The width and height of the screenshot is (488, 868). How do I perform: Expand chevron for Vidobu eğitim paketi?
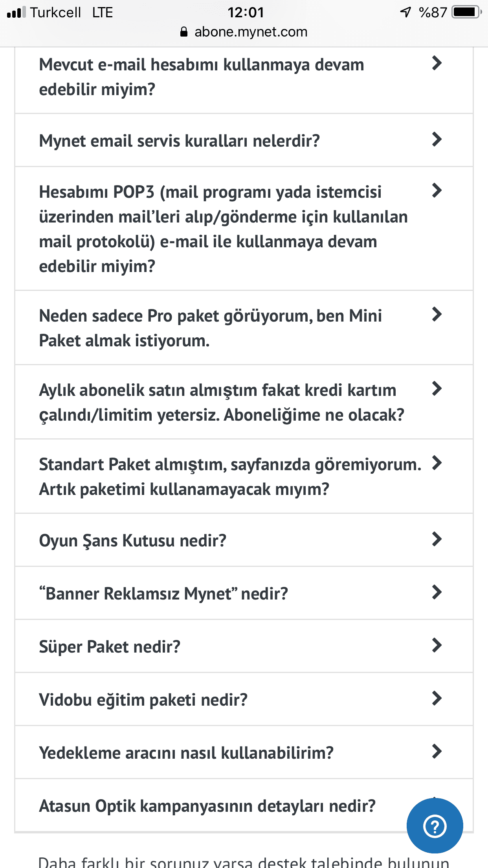click(x=437, y=698)
